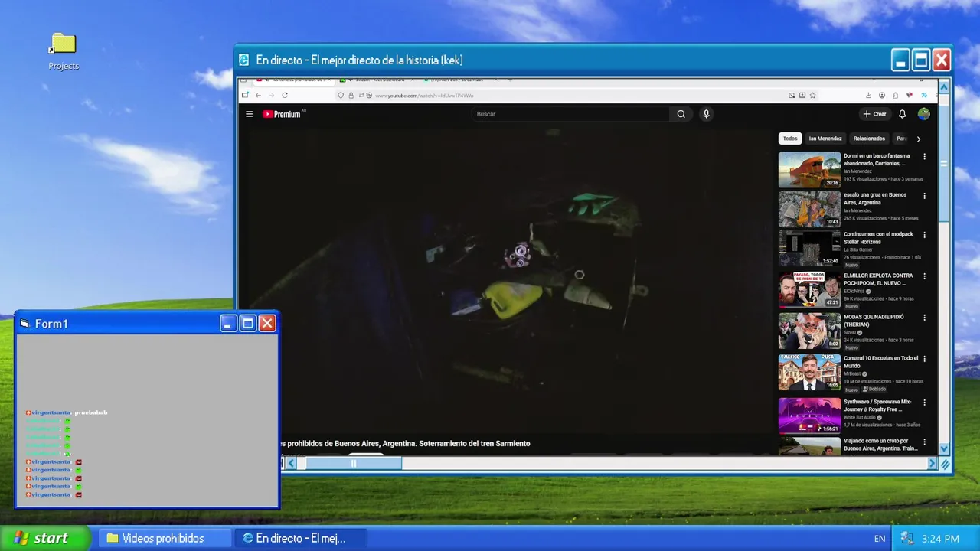The width and height of the screenshot is (980, 551).
Task: Click the window resize grip corner
Action: (x=945, y=464)
